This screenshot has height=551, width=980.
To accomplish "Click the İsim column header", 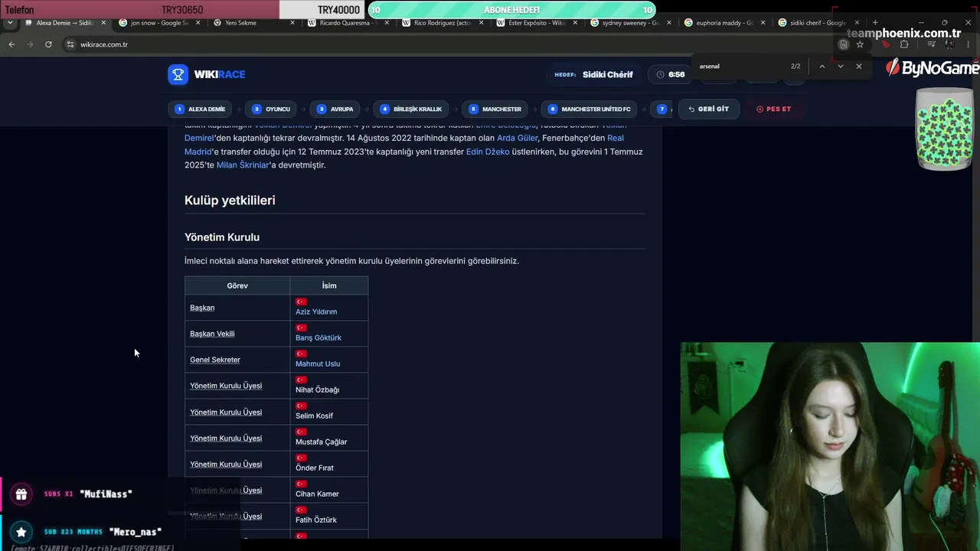I will [329, 285].
